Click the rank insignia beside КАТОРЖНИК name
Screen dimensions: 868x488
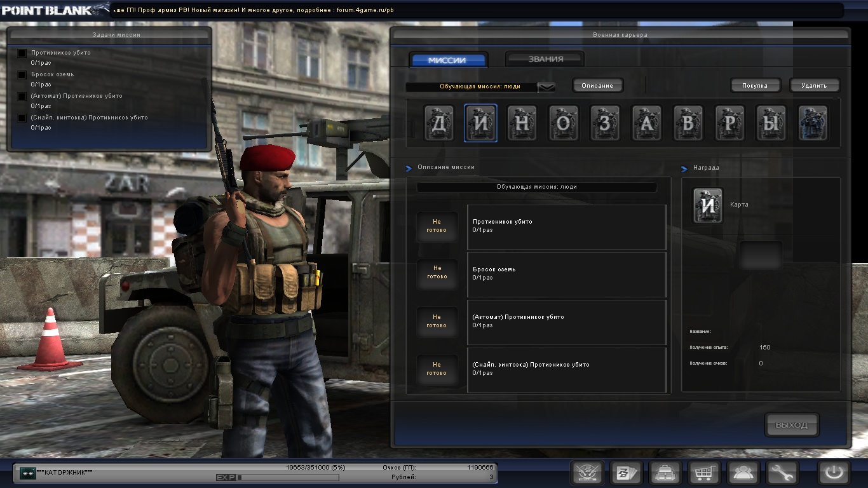(27, 473)
